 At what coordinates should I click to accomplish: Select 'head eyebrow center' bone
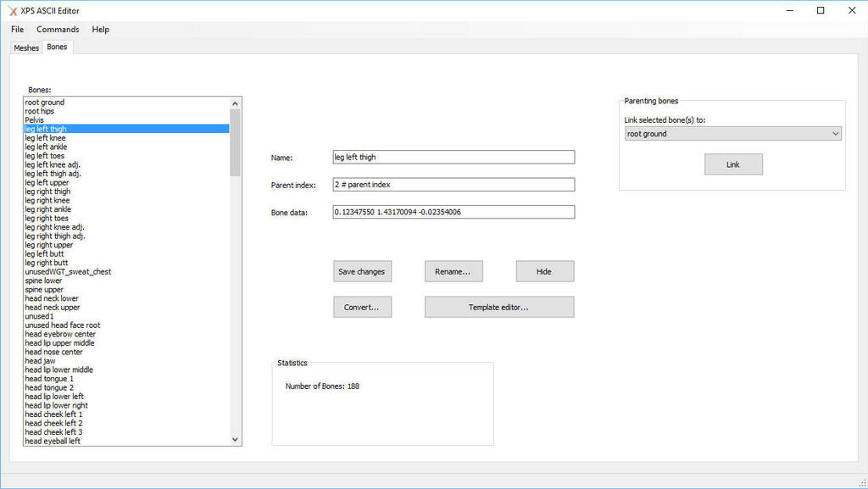[126, 334]
